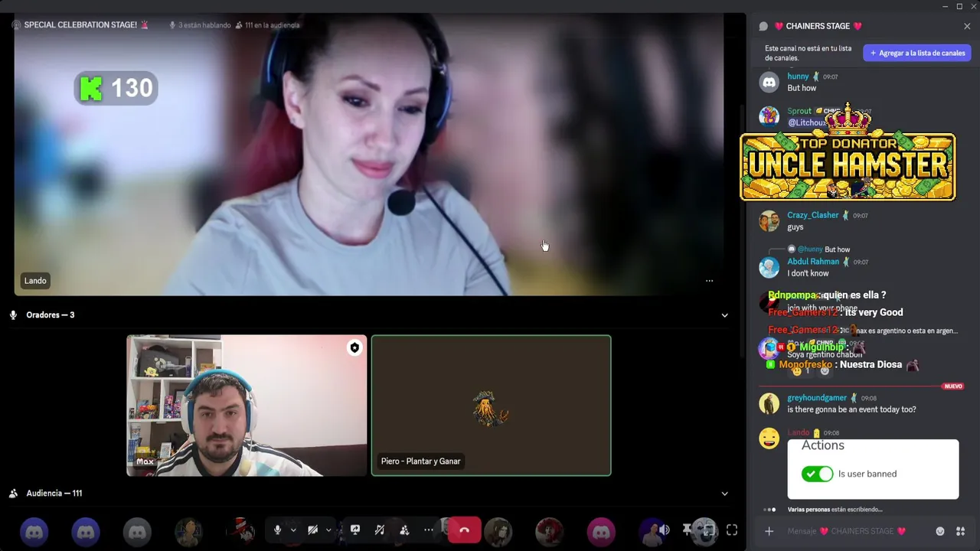Click the message 'is there gonna be an event today too?'
The width and height of the screenshot is (980, 551).
click(851, 409)
